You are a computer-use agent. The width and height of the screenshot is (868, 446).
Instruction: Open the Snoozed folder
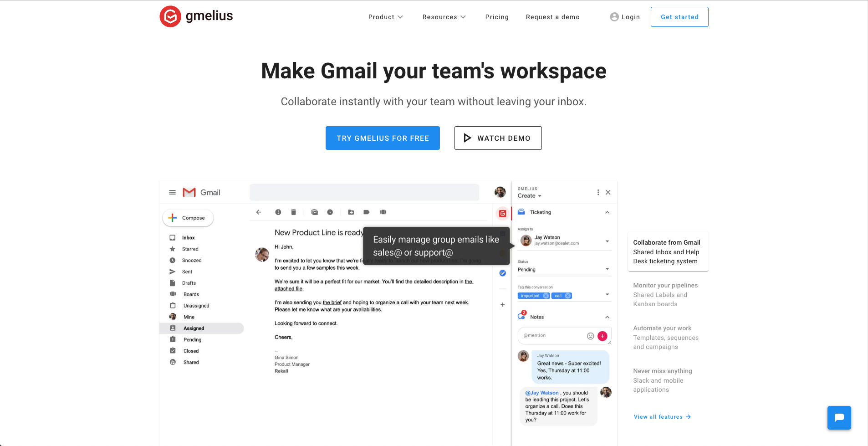tap(191, 261)
